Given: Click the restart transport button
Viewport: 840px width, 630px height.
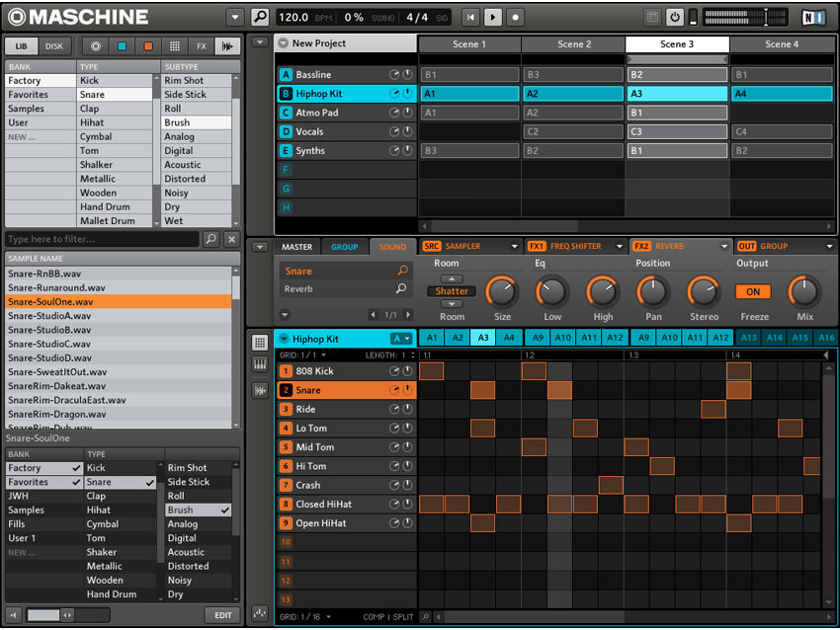Looking at the screenshot, I should click(470, 17).
